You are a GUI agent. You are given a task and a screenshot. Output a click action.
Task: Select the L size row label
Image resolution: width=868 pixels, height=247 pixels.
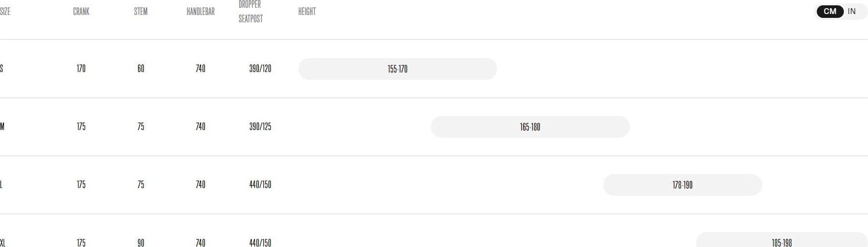click(x=1, y=185)
